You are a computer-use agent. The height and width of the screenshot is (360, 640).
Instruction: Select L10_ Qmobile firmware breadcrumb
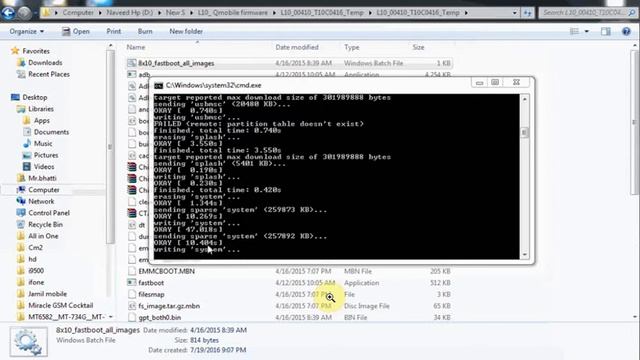(233, 13)
